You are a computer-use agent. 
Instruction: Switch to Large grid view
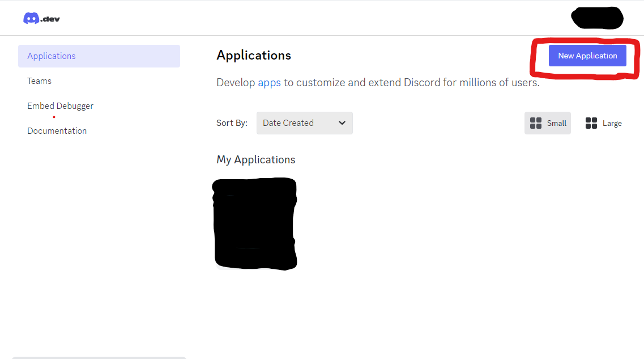point(603,123)
